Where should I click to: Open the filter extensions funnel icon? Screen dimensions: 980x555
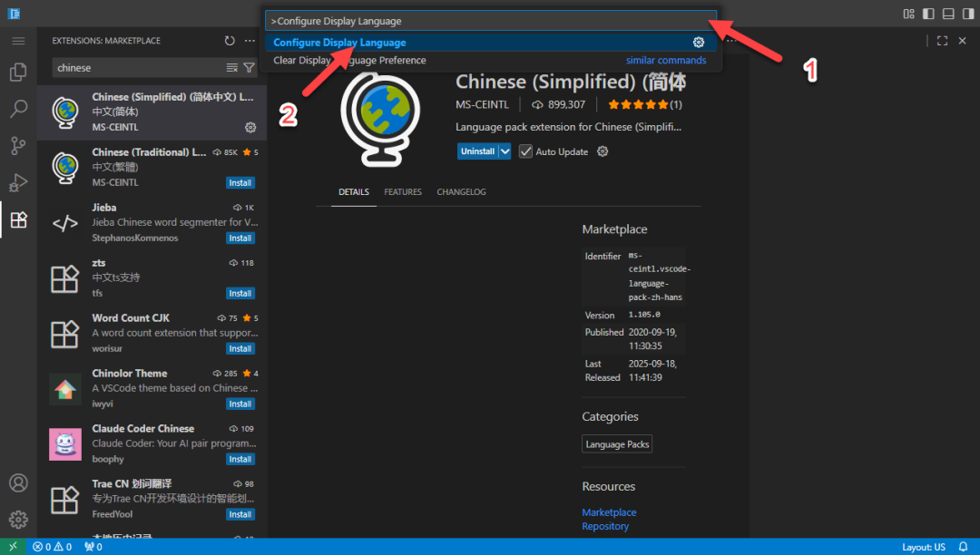click(x=249, y=67)
